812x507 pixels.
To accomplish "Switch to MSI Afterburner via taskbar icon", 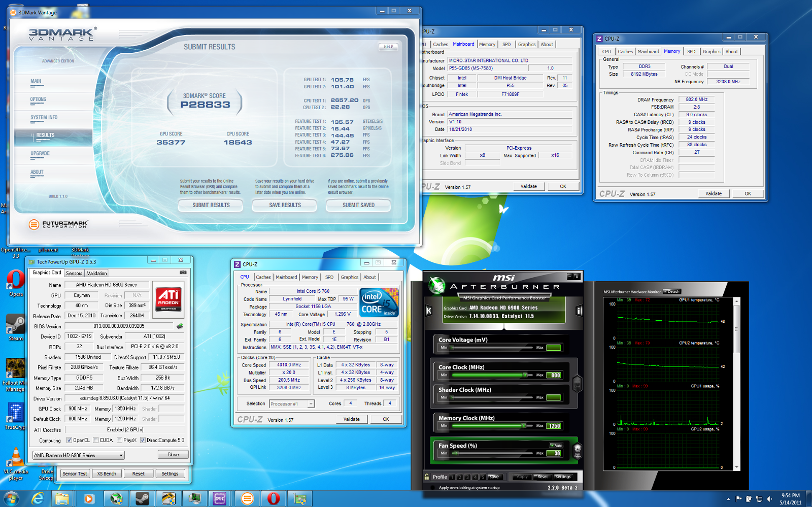I will 116,498.
